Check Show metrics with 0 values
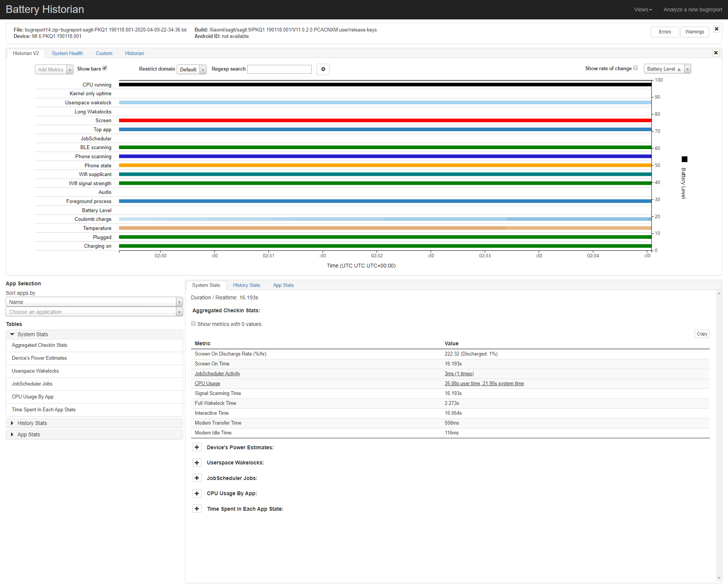Viewport: 728px width, 587px height. coord(193,324)
